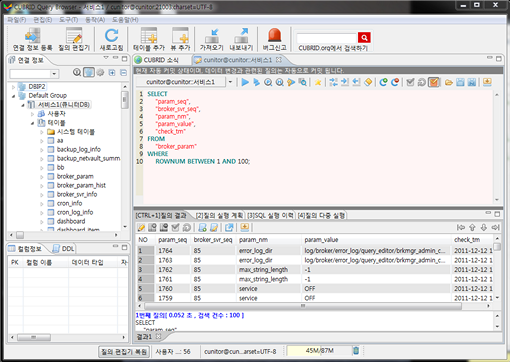The height and width of the screenshot is (362, 510).
Task: Click the export result icon with blue arrow
Action: point(229,227)
